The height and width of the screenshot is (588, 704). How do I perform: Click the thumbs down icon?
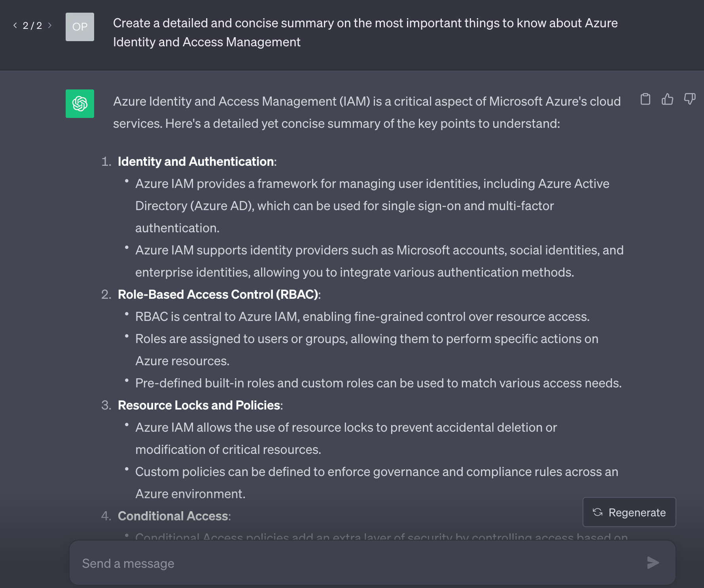(690, 99)
